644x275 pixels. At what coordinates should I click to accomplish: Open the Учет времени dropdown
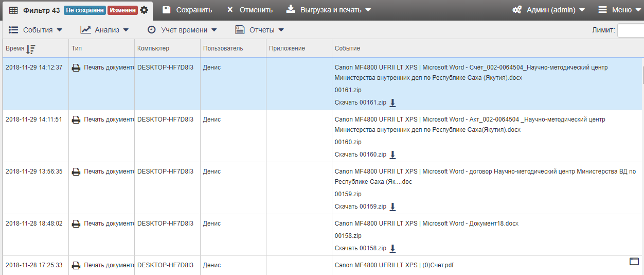click(x=182, y=30)
